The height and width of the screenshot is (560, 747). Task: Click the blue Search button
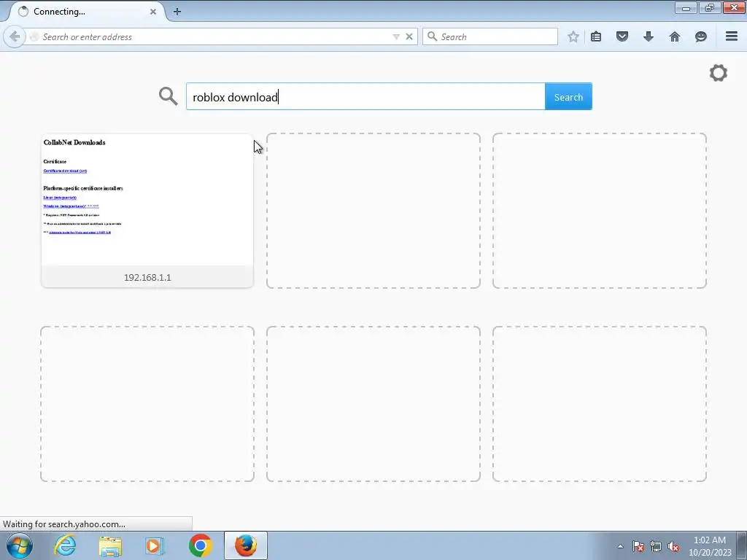pyautogui.click(x=568, y=97)
